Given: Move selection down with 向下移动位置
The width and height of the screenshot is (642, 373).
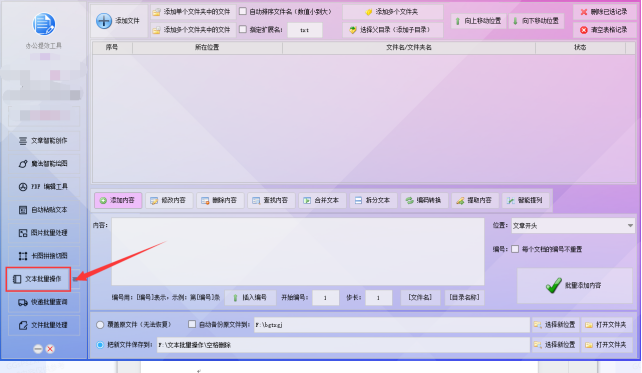Looking at the screenshot, I should 536,21.
